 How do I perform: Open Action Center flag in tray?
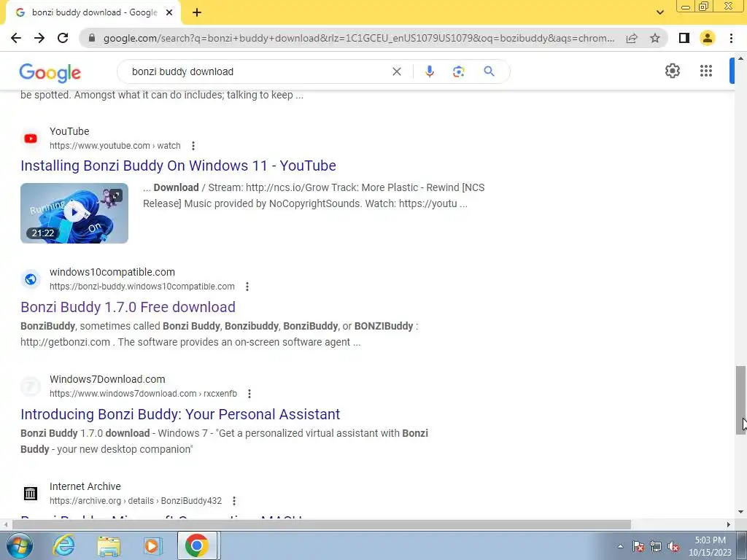click(638, 546)
